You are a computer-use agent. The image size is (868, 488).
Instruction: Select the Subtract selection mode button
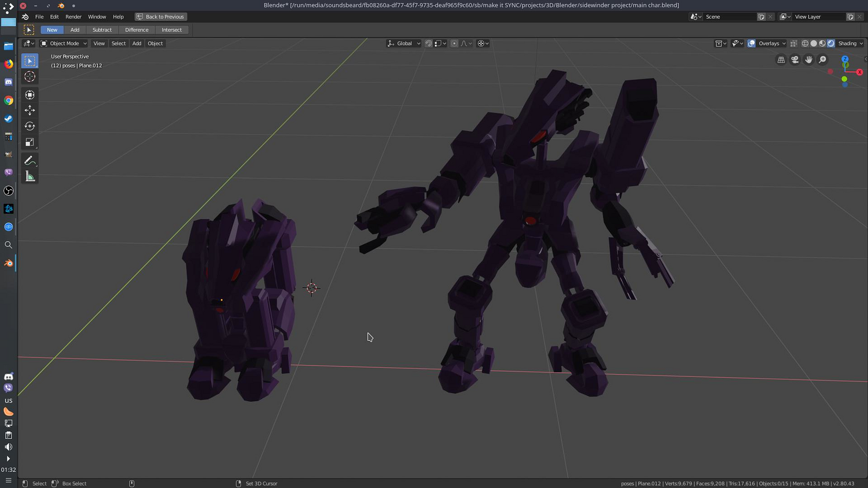click(102, 29)
